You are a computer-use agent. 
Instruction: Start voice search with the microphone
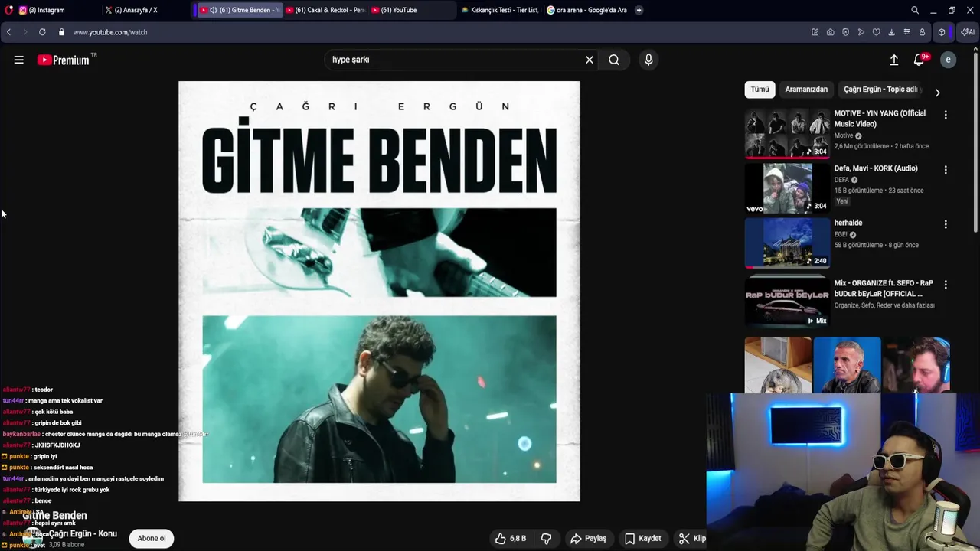click(x=648, y=60)
